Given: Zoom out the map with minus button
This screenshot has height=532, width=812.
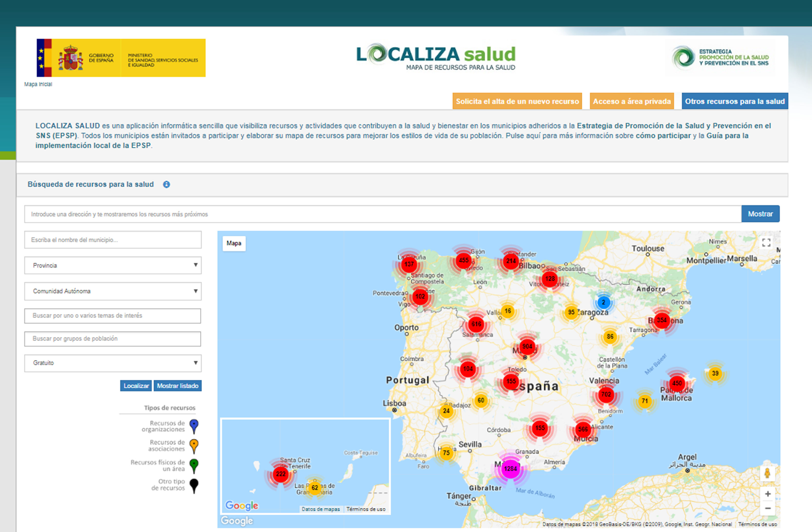Looking at the screenshot, I should point(768,508).
